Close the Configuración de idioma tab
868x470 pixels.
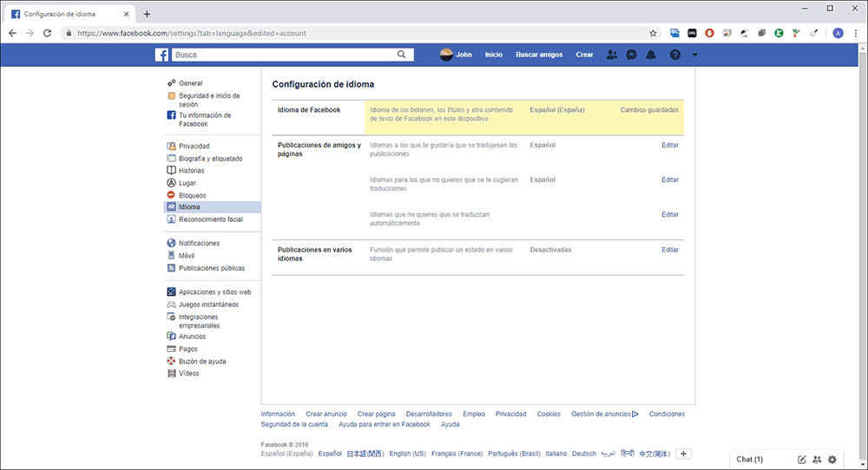pyautogui.click(x=126, y=14)
